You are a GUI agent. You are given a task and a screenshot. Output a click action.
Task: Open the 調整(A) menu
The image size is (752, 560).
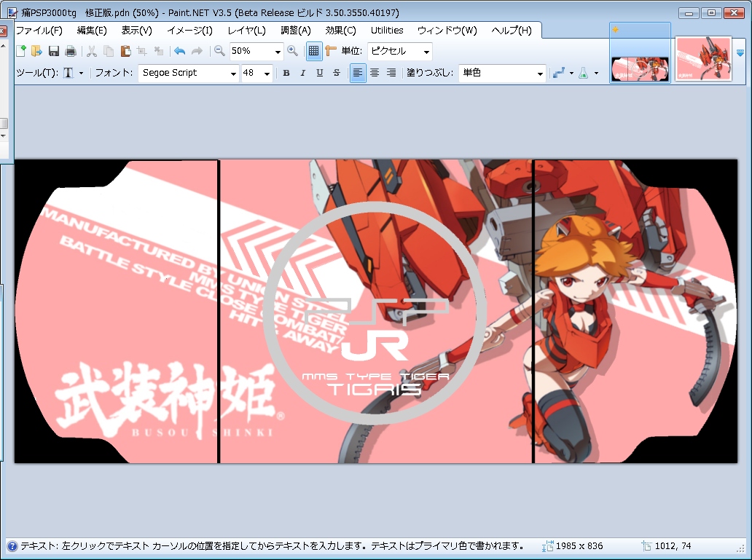295,30
